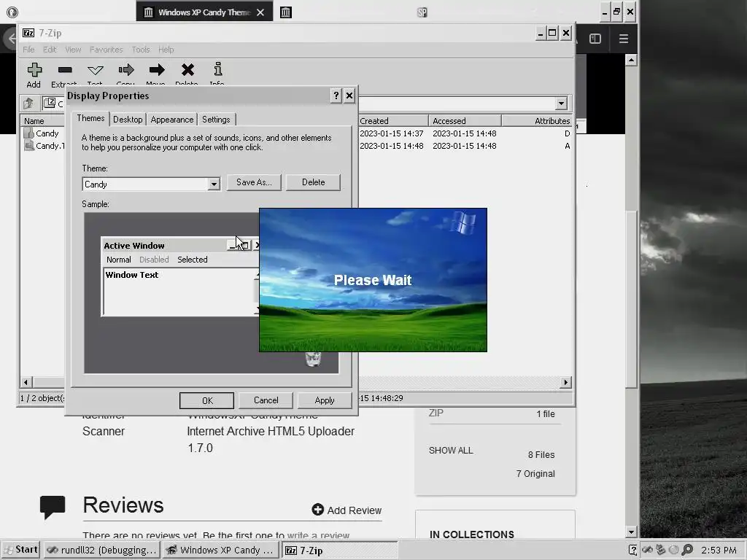Switch to Windows XP Candy taskbar item
The image size is (747, 560).
(x=220, y=550)
